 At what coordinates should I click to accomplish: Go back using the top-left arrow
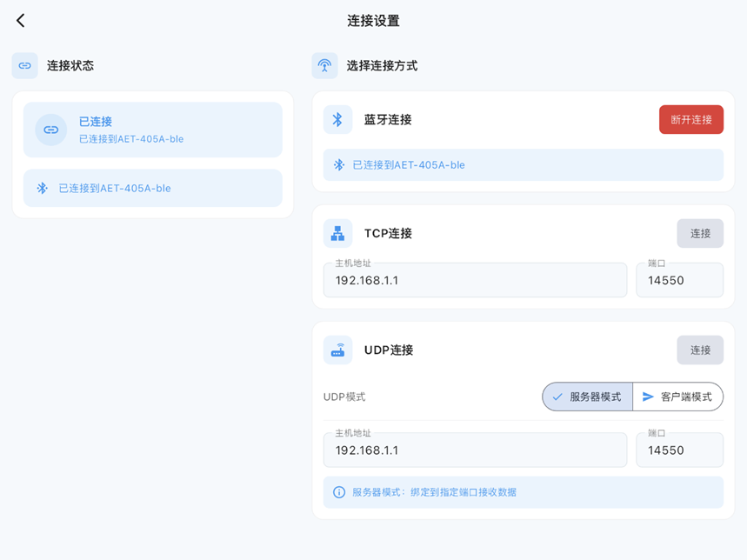tap(21, 20)
